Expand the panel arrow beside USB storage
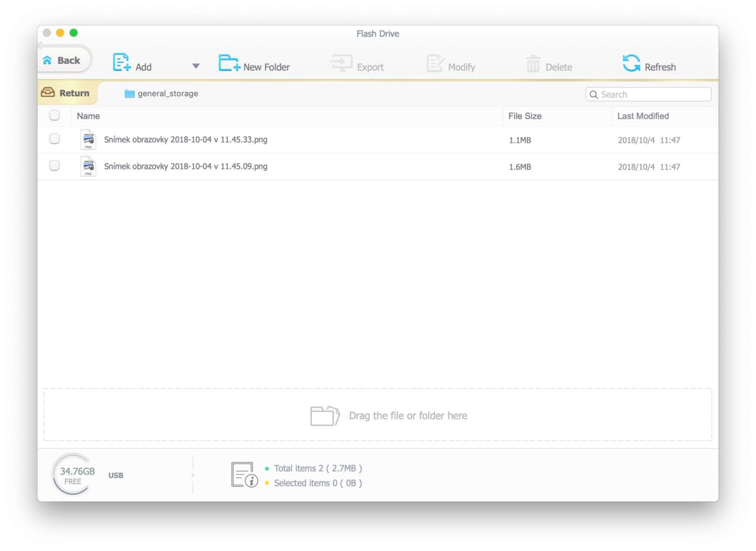The image size is (756, 551). click(193, 475)
